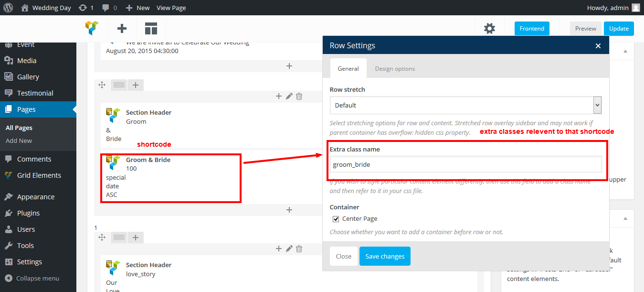Close the Row Settings dialog
Viewport: 644px width, 292px height.
(598, 46)
